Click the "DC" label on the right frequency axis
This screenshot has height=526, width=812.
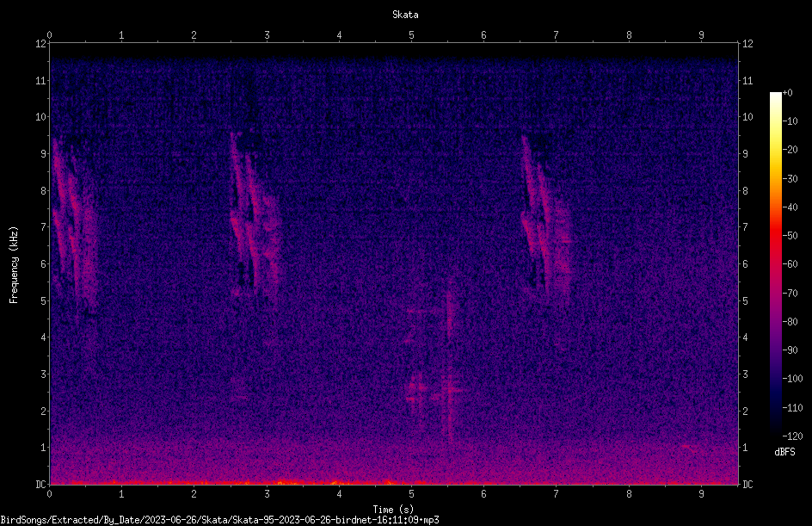(747, 484)
